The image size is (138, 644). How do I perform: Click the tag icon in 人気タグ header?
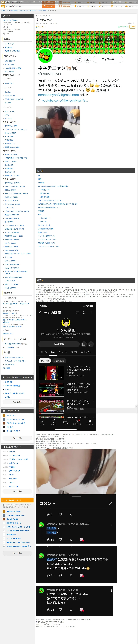tap(4, 377)
